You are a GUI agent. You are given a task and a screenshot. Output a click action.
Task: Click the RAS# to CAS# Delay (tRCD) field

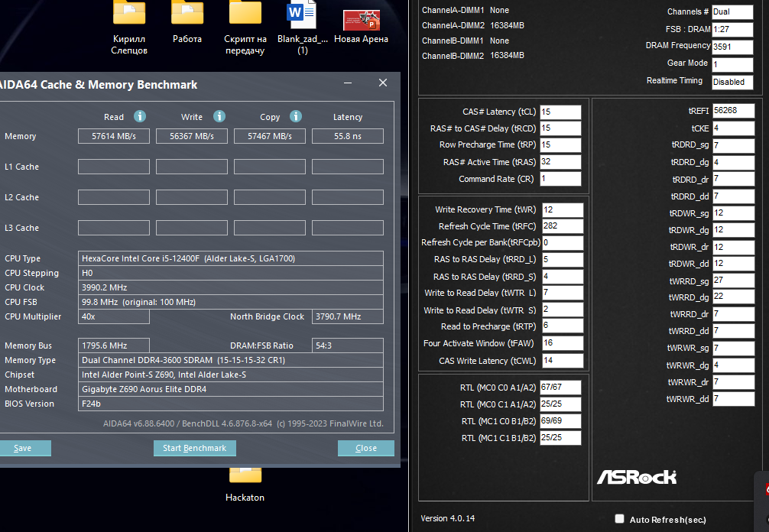(x=560, y=128)
